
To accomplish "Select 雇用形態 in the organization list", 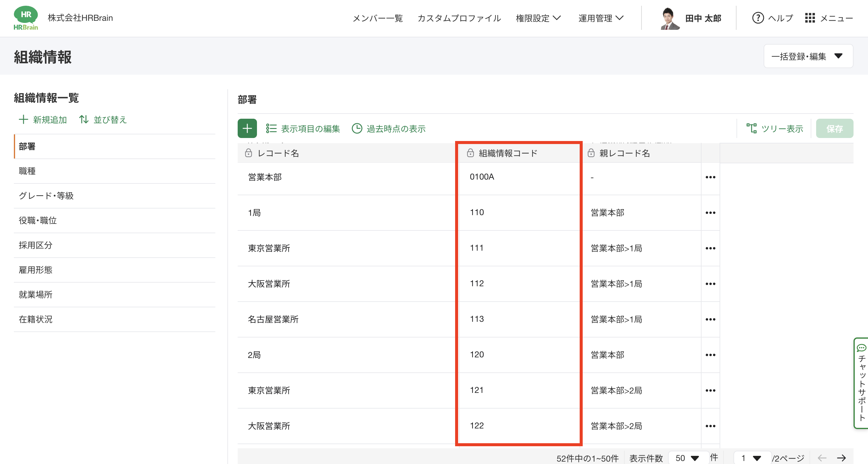I will click(35, 270).
